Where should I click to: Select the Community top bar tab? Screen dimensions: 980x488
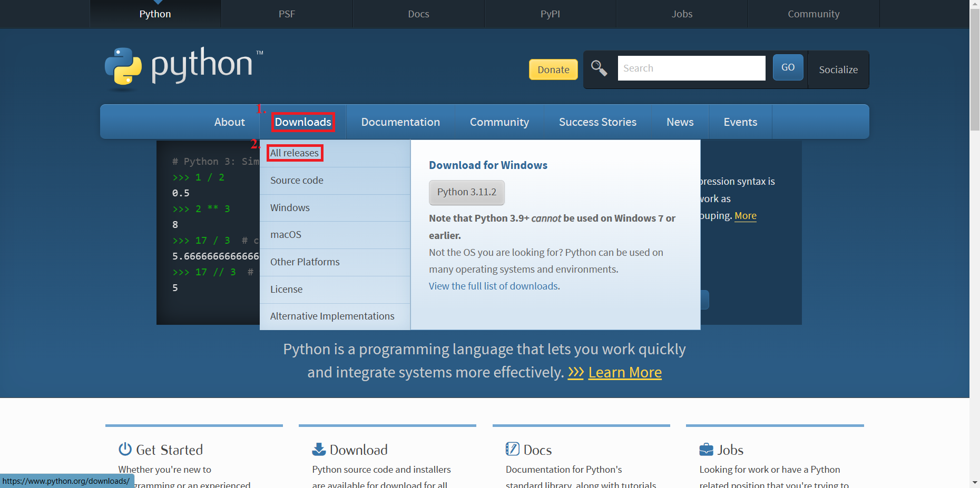click(x=814, y=14)
